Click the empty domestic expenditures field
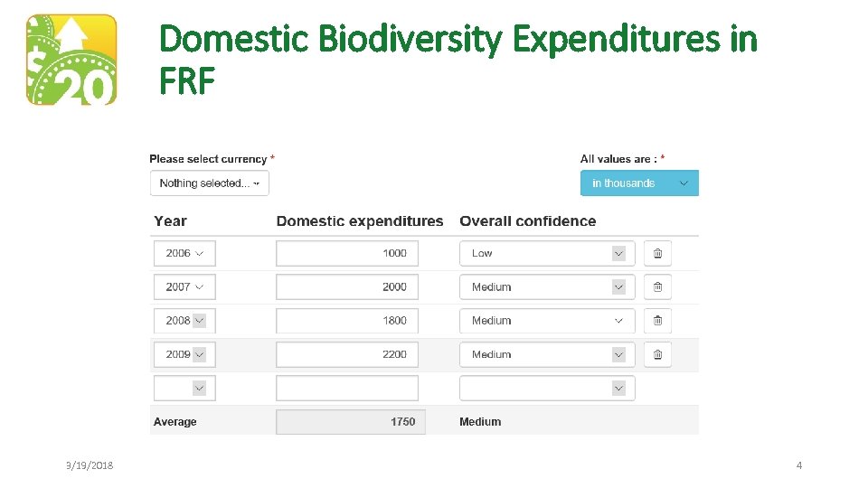Viewport: 868px width, 488px height. click(347, 389)
